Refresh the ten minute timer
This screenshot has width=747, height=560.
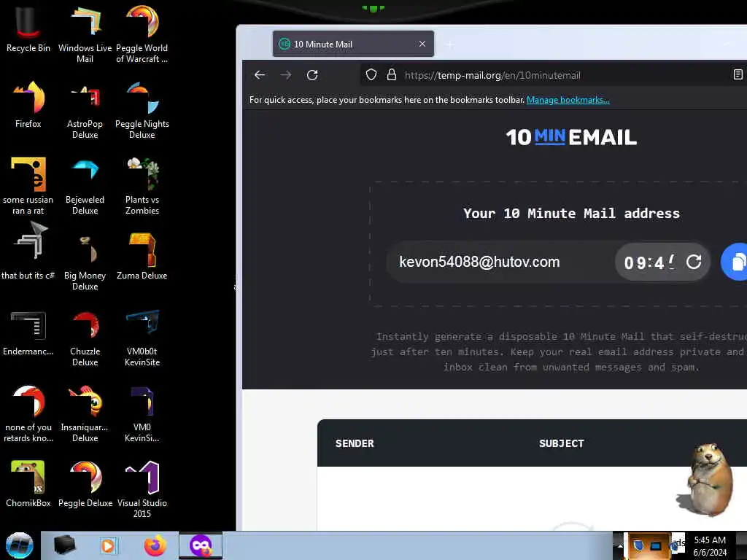(694, 262)
